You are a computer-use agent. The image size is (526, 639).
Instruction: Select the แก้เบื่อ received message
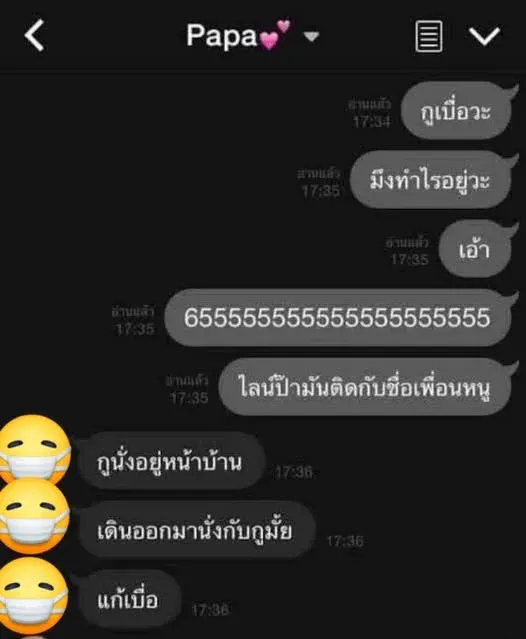128,599
